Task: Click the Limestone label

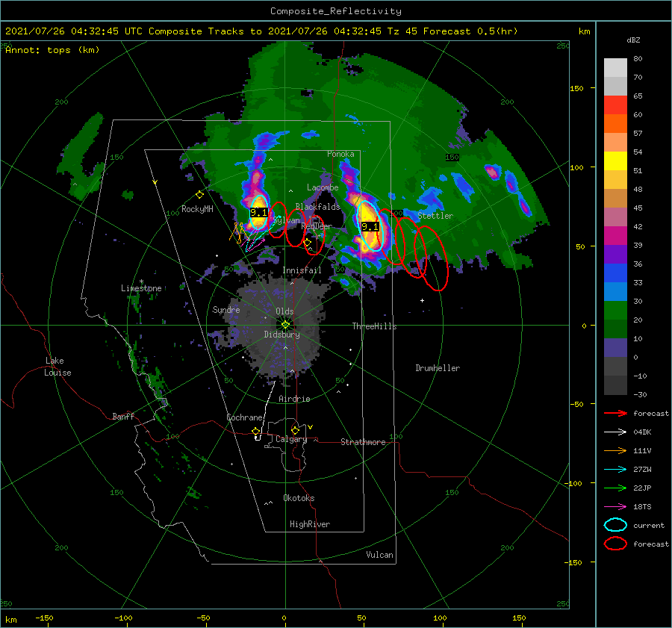Action: click(141, 288)
